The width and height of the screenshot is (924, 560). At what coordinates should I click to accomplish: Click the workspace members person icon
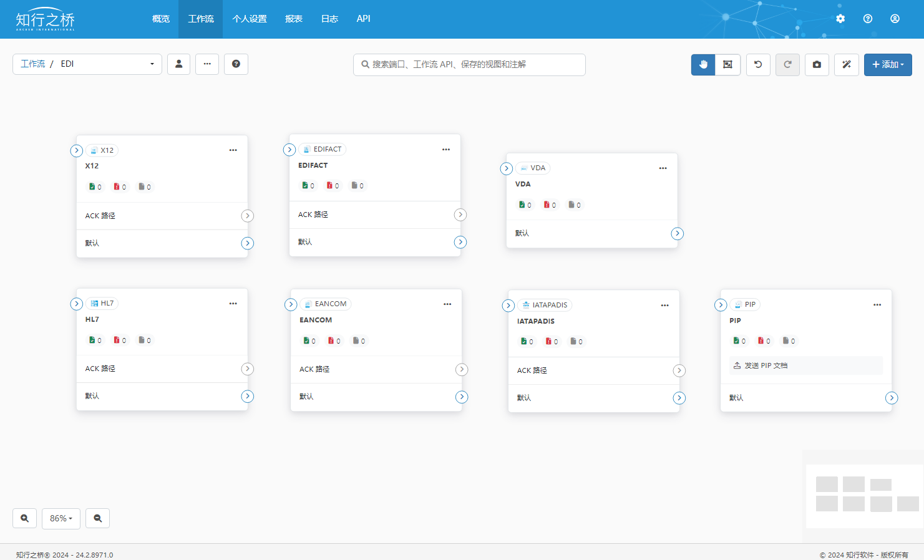(x=178, y=64)
